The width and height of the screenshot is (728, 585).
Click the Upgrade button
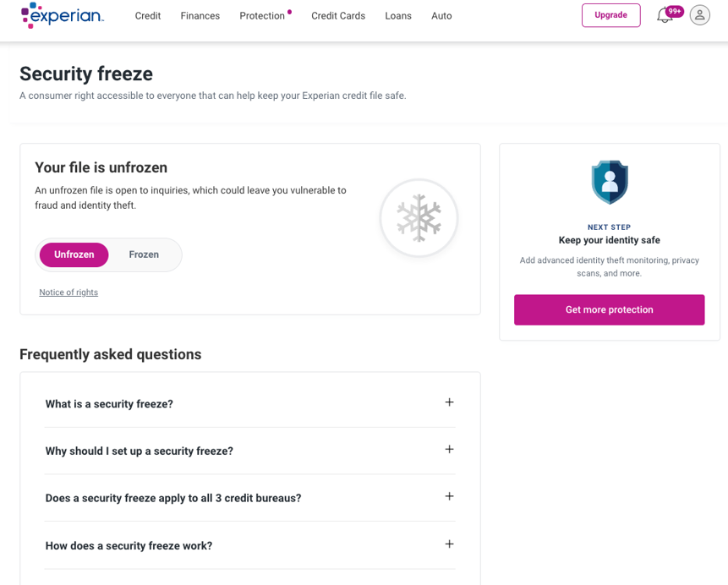click(610, 15)
